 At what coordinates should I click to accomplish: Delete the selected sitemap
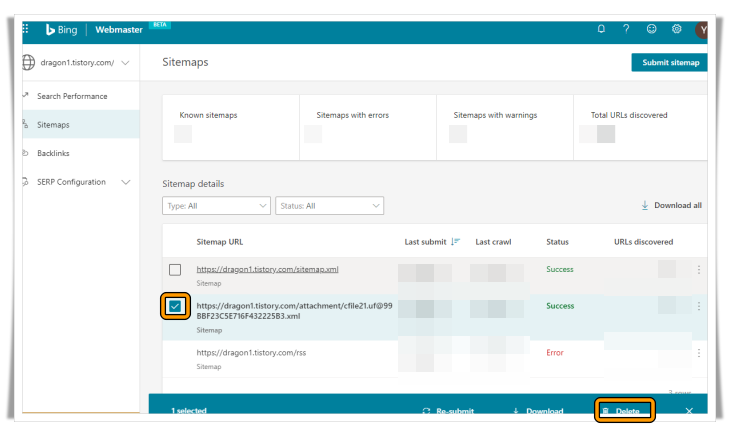[x=622, y=411]
